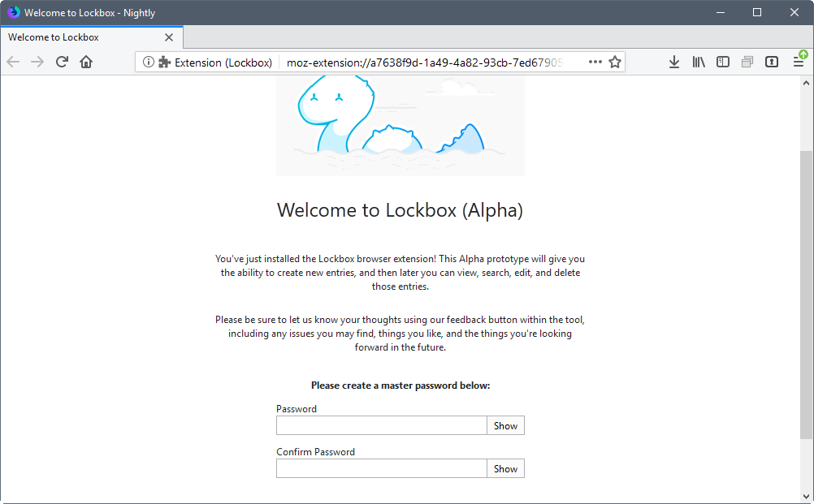Click the scrollbar down arrow

(x=806, y=496)
